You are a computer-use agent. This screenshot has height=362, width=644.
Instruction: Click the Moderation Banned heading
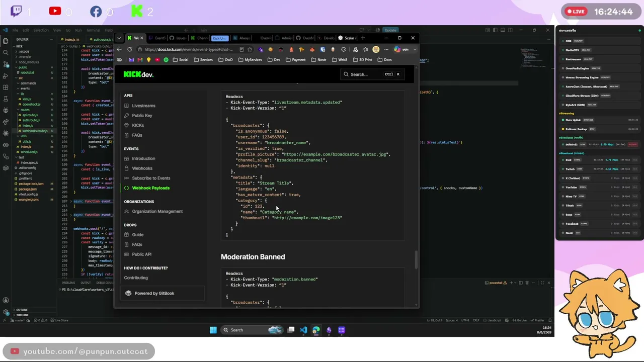click(x=253, y=257)
